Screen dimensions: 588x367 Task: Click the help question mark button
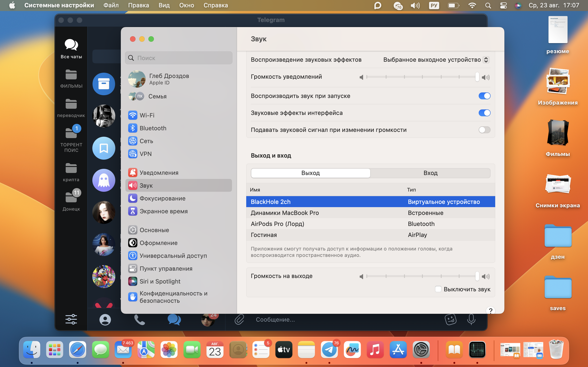490,311
